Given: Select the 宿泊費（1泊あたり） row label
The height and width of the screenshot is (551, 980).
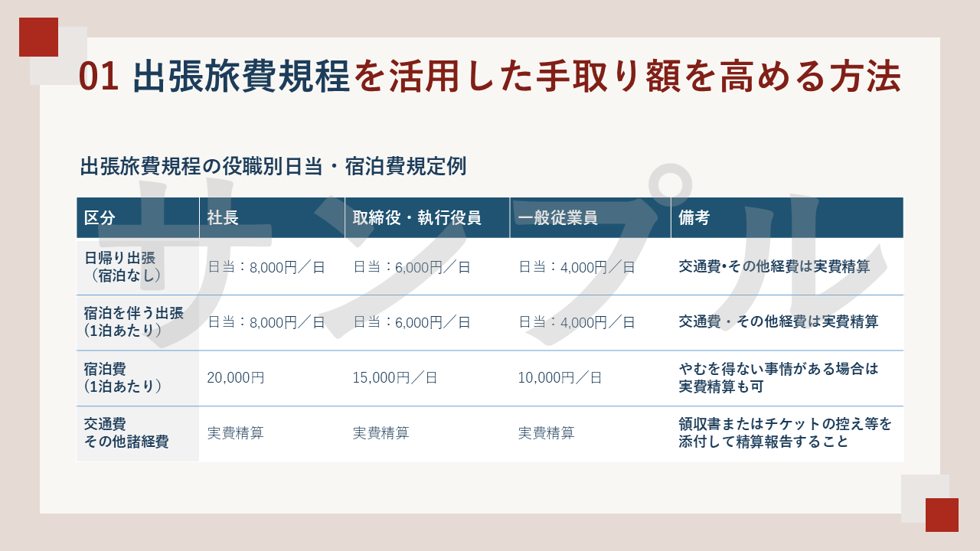Looking at the screenshot, I should (x=122, y=378).
